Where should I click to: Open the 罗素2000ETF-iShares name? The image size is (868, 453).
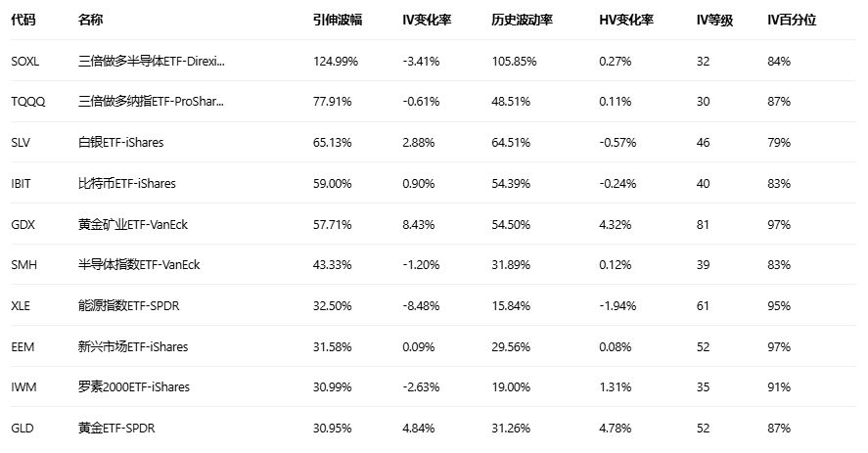[x=133, y=386]
